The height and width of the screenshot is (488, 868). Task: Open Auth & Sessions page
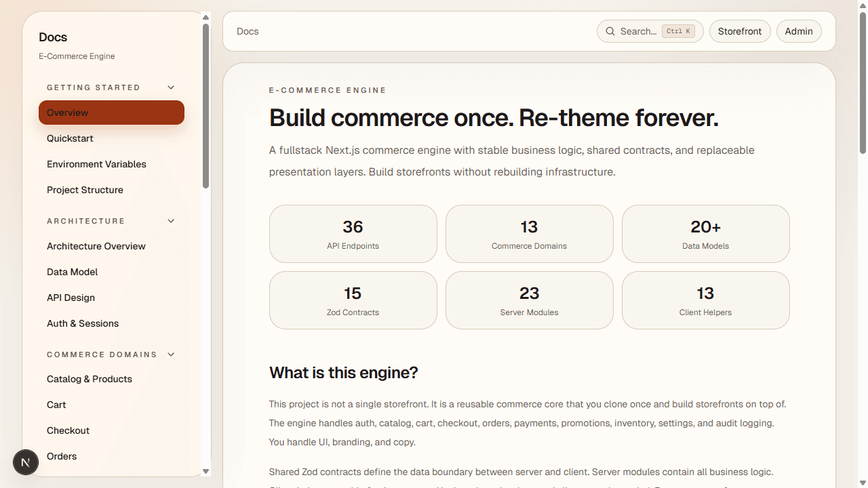click(111, 323)
